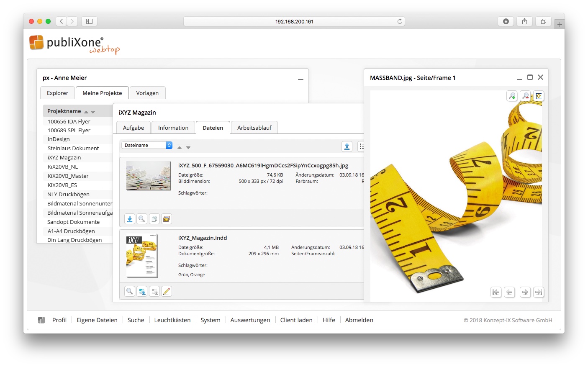Select the Meine Projekte tab

tap(102, 93)
